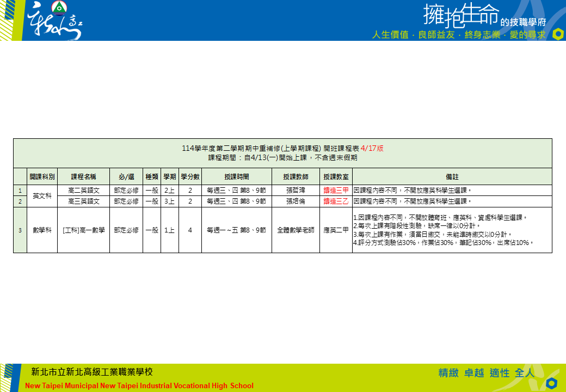Click the 精緻 卓越 適性 全人 motto

click(486, 373)
